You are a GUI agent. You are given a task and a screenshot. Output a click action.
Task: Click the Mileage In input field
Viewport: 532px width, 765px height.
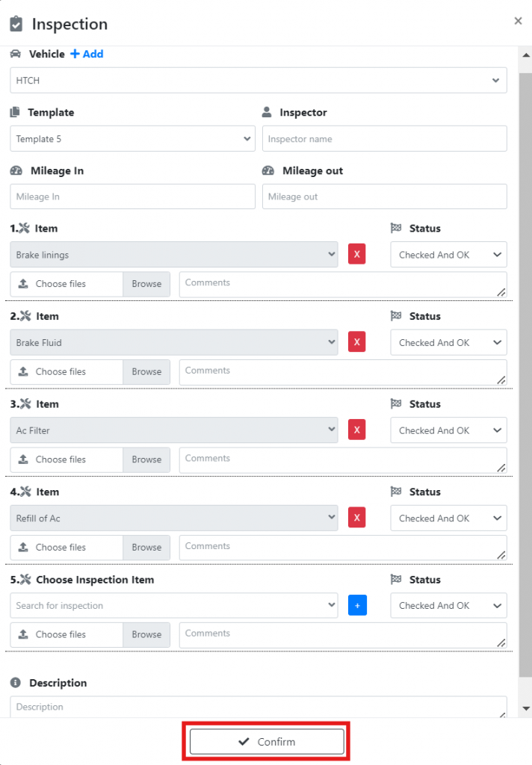point(132,196)
